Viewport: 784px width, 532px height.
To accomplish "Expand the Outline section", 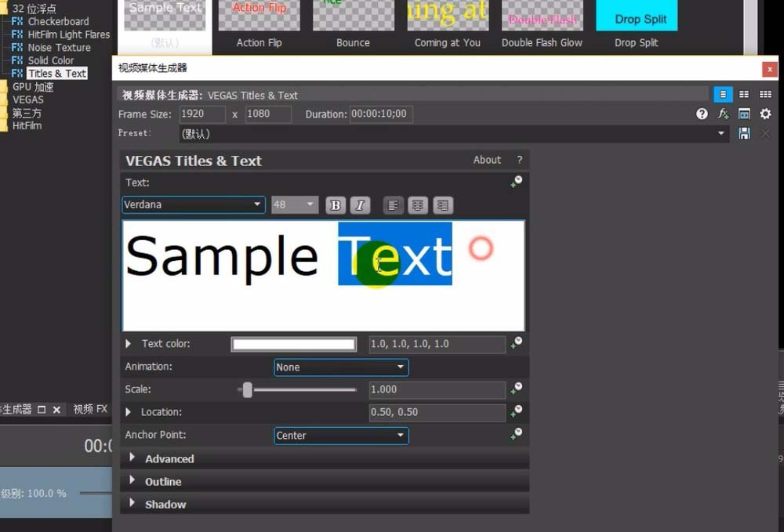I will pyautogui.click(x=132, y=480).
